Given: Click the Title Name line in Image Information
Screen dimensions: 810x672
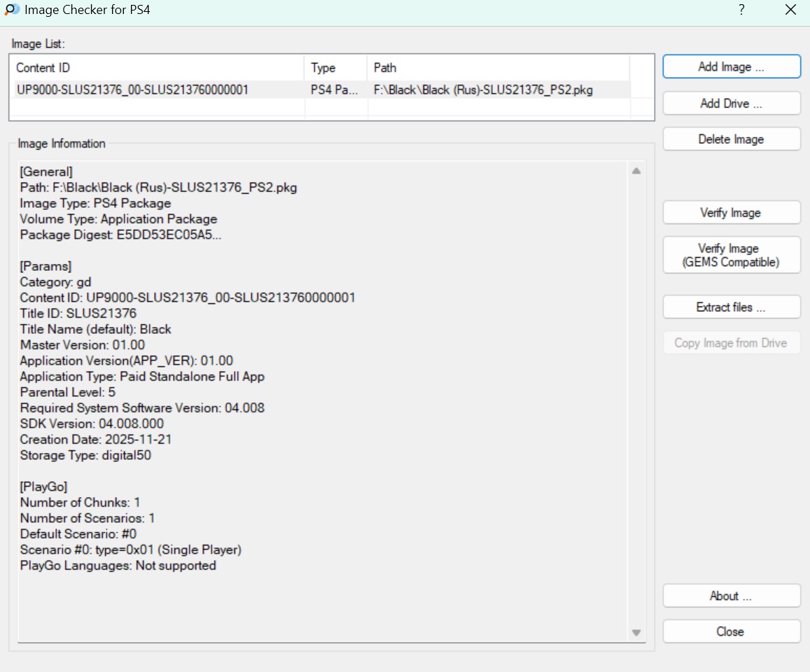Looking at the screenshot, I should [x=96, y=329].
